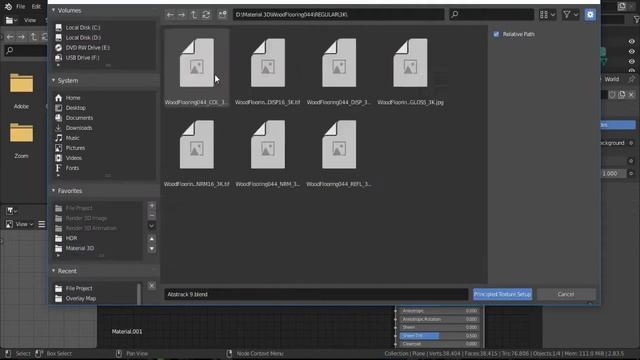640x360 pixels.
Task: Select WoodFlooring044_NRM texture file
Action: (x=268, y=149)
